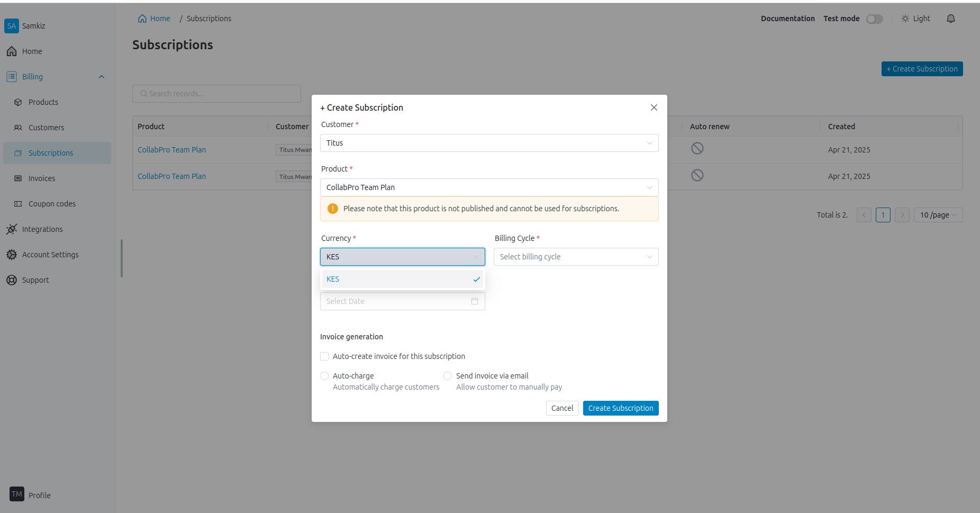
Task: Open Account Settings gear in sidebar
Action: click(12, 255)
